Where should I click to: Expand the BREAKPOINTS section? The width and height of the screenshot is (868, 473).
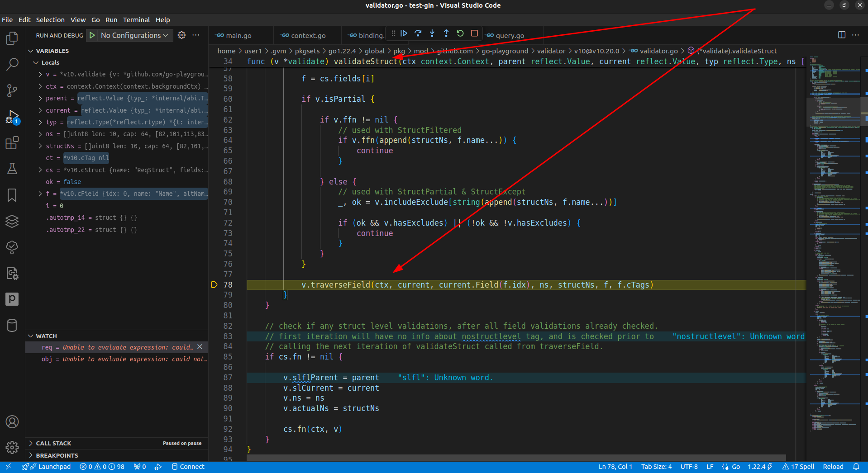click(x=31, y=455)
